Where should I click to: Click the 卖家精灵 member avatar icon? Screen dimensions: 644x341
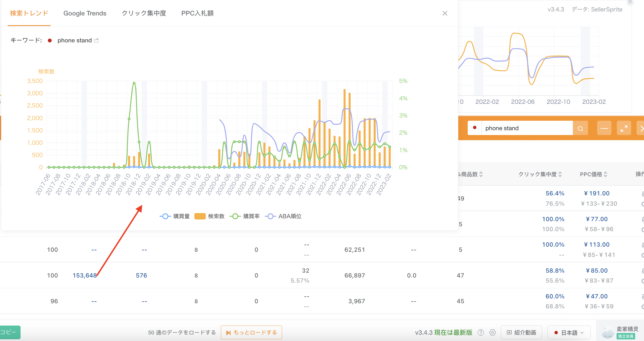[607, 332]
